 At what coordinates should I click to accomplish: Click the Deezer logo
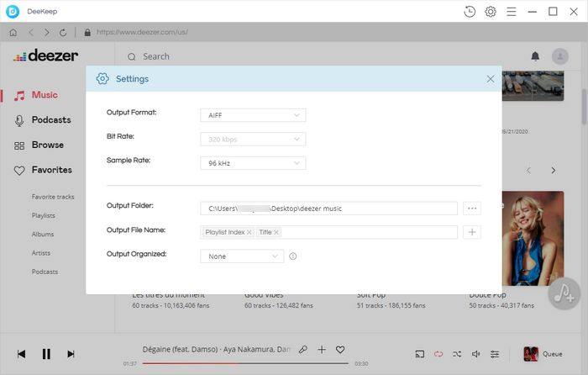coord(45,55)
